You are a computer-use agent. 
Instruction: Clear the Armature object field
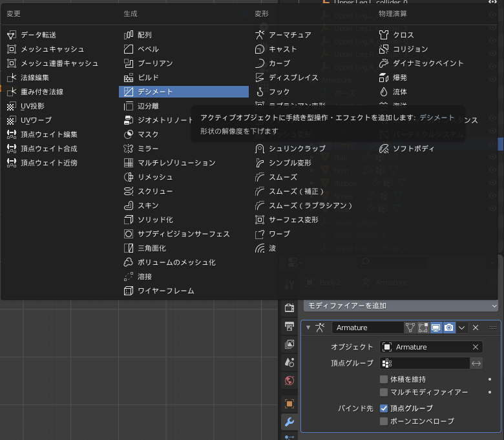click(476, 347)
